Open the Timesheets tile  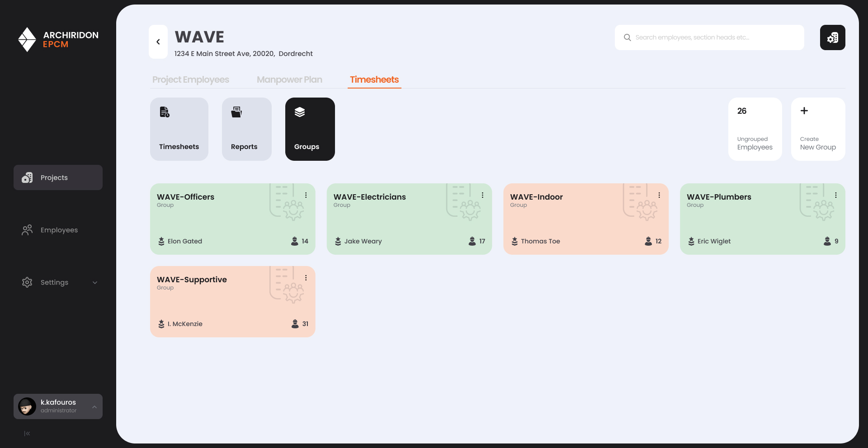(x=179, y=129)
